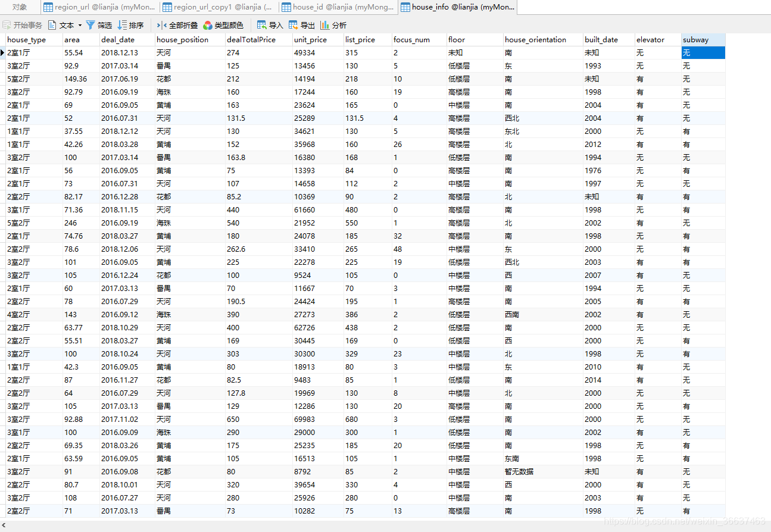Viewport: 771px width, 532px height.
Task: Click the house_orientation cell 东北
Action: coord(543,132)
